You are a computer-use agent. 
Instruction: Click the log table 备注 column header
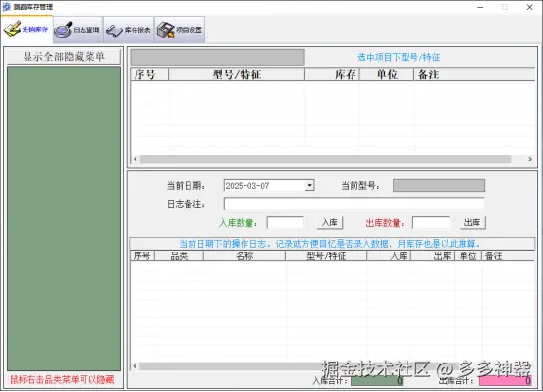tap(508, 256)
